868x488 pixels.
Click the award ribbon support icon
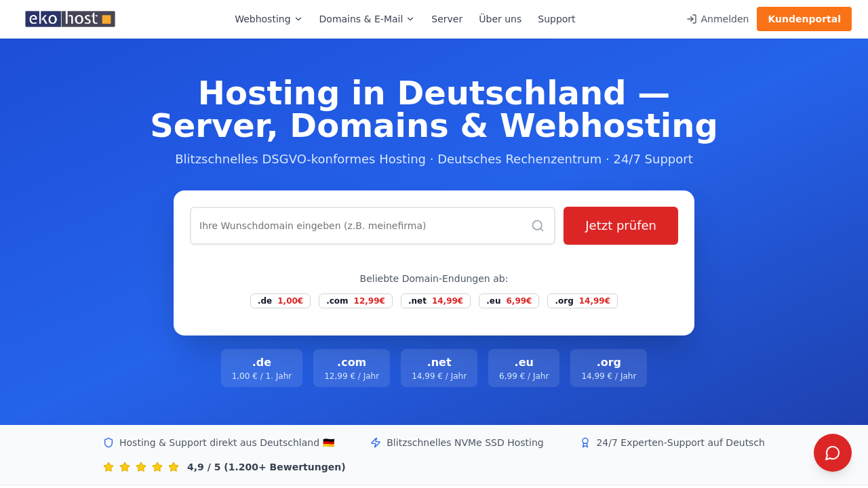coord(585,443)
